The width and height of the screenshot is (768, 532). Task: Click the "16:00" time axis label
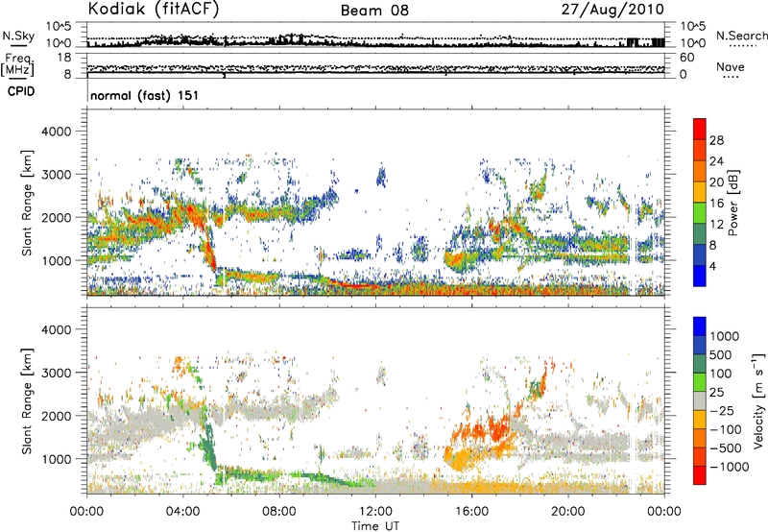click(472, 512)
